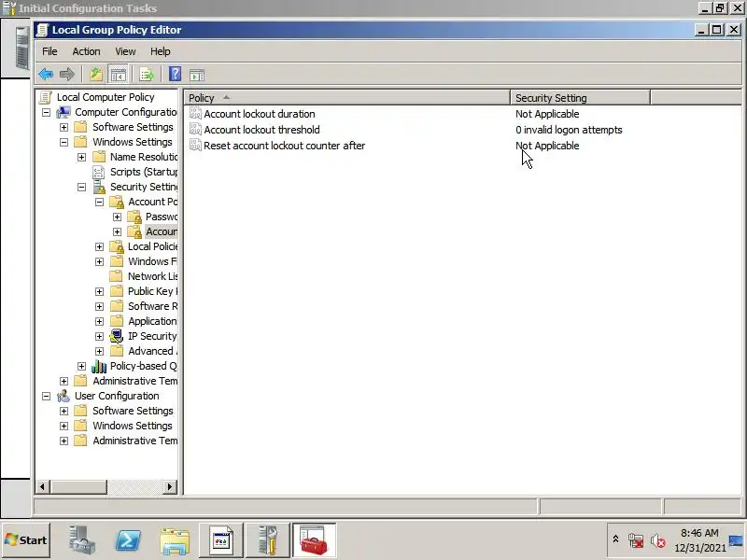The image size is (747, 560).
Task: Expand the Advanced Audit Policy node
Action: click(x=99, y=352)
